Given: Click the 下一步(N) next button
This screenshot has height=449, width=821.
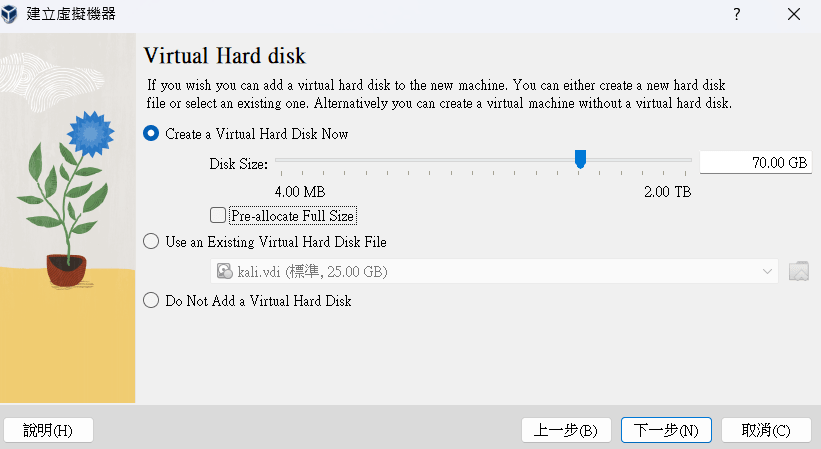Looking at the screenshot, I should pos(666,430).
